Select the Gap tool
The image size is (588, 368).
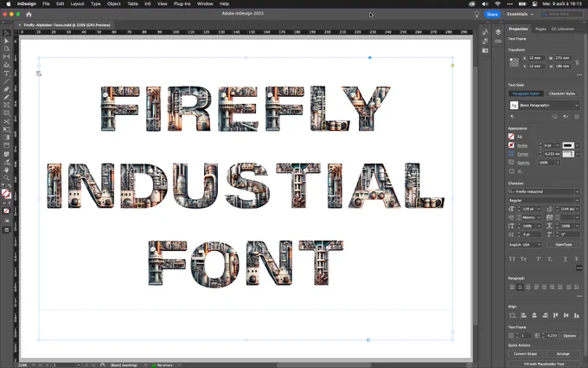click(x=6, y=56)
